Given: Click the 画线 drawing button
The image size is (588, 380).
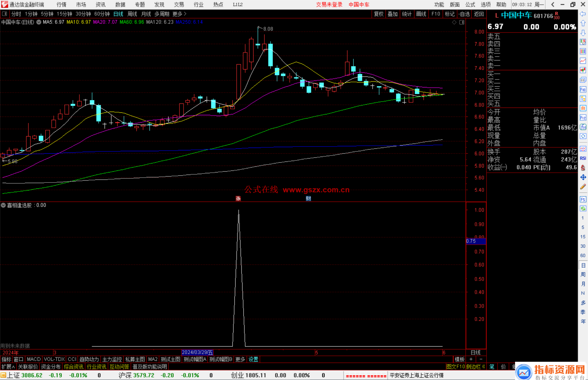Looking at the screenshot, I should 421,14.
